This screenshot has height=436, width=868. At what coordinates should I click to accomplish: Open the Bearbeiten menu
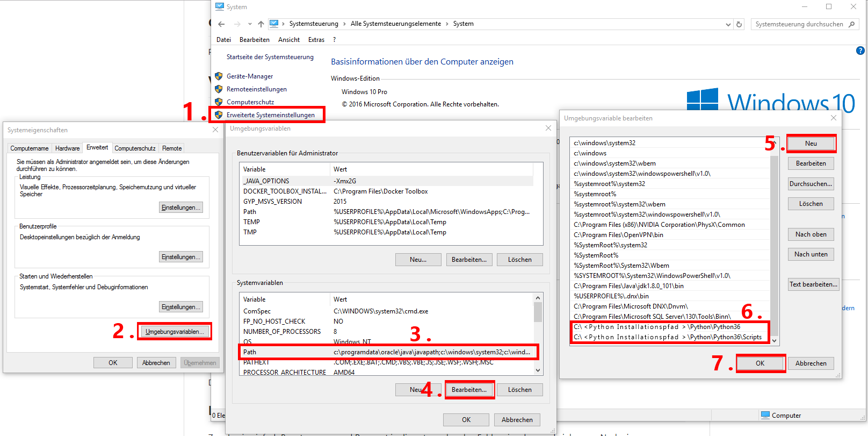255,40
